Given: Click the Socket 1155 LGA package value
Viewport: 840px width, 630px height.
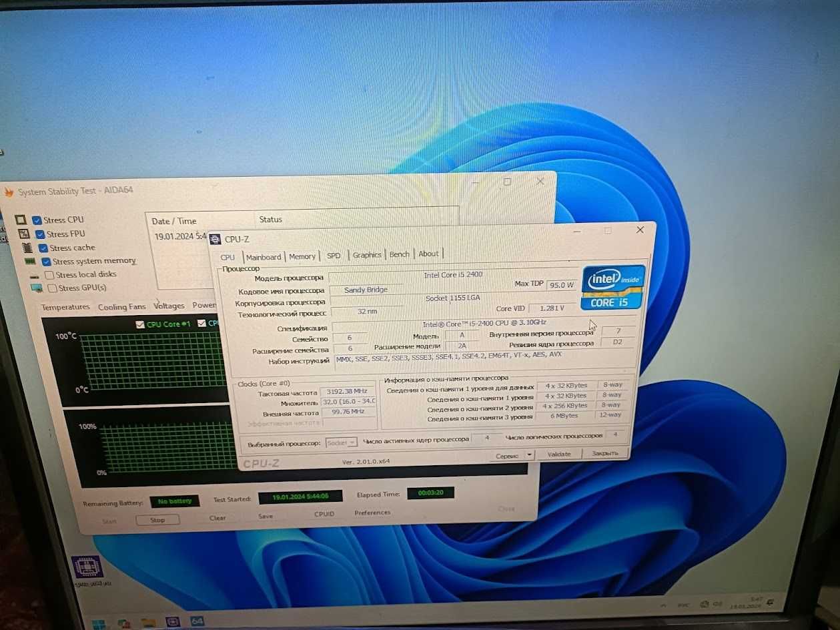Looking at the screenshot, I should 453,298.
